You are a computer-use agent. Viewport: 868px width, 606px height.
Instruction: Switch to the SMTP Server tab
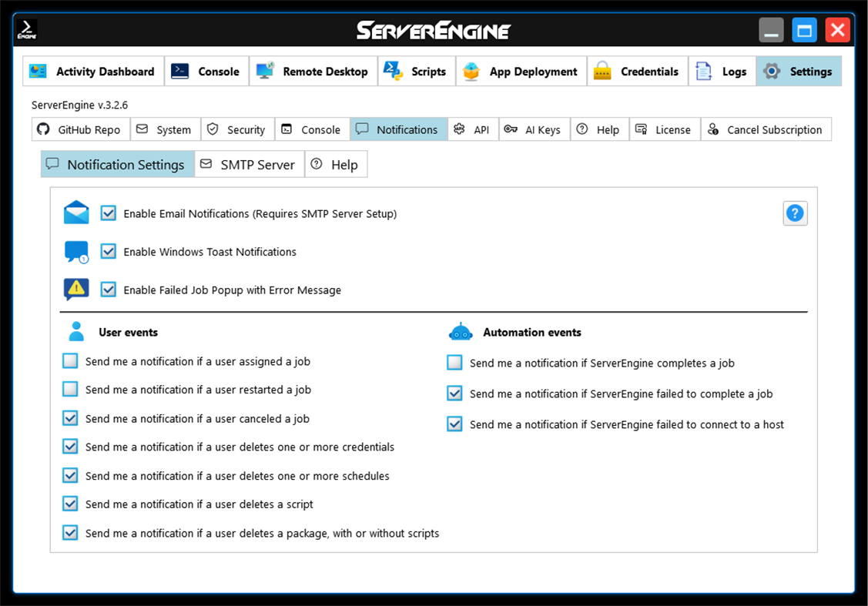[249, 164]
